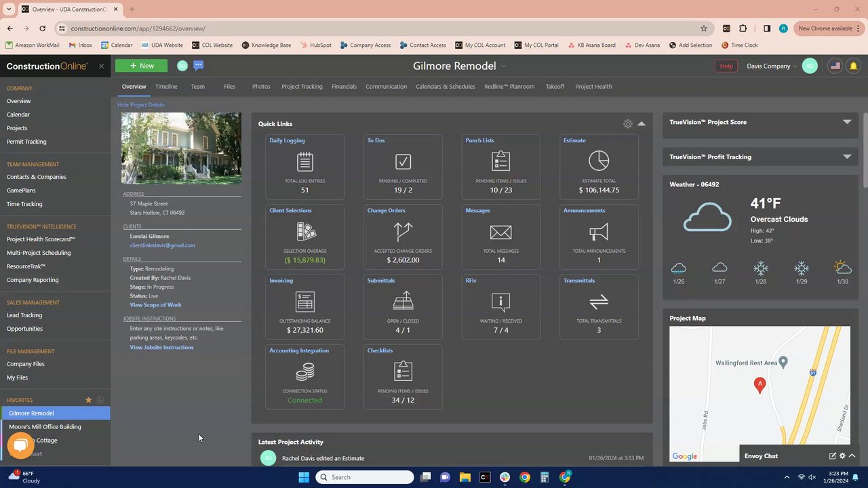Select the Takeoff tab
868x488 pixels.
555,87
